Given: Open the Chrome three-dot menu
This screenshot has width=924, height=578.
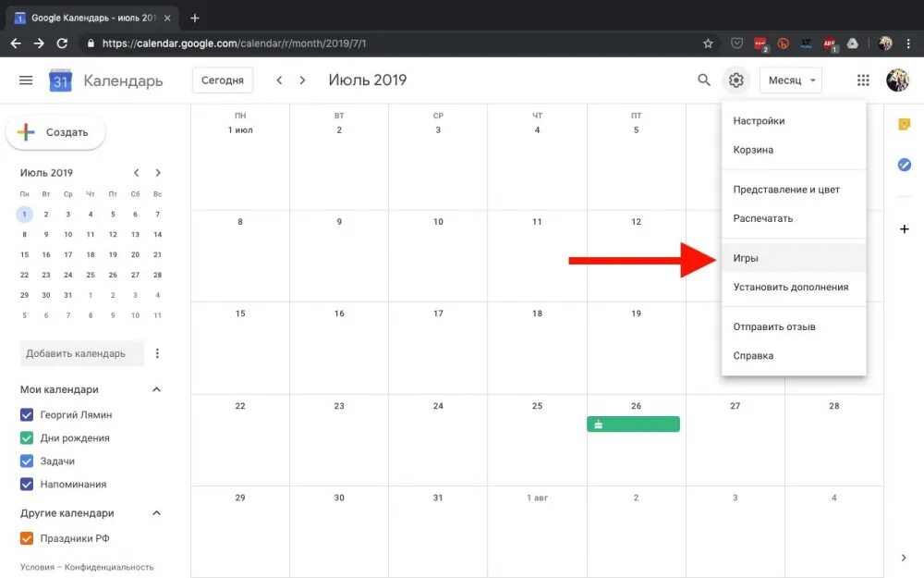Looking at the screenshot, I should (908, 43).
